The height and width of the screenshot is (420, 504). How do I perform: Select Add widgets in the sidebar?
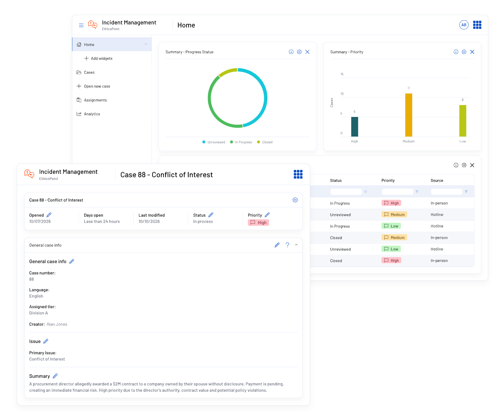point(98,58)
